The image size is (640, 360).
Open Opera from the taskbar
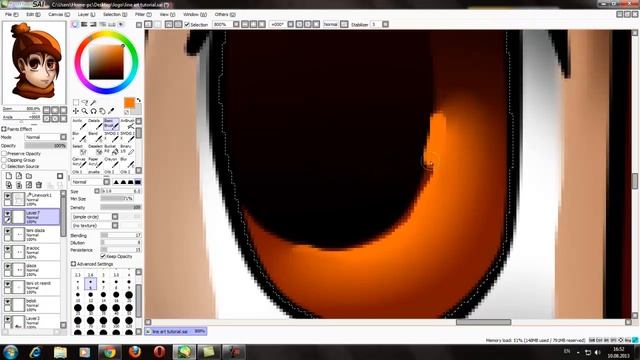(x=159, y=352)
